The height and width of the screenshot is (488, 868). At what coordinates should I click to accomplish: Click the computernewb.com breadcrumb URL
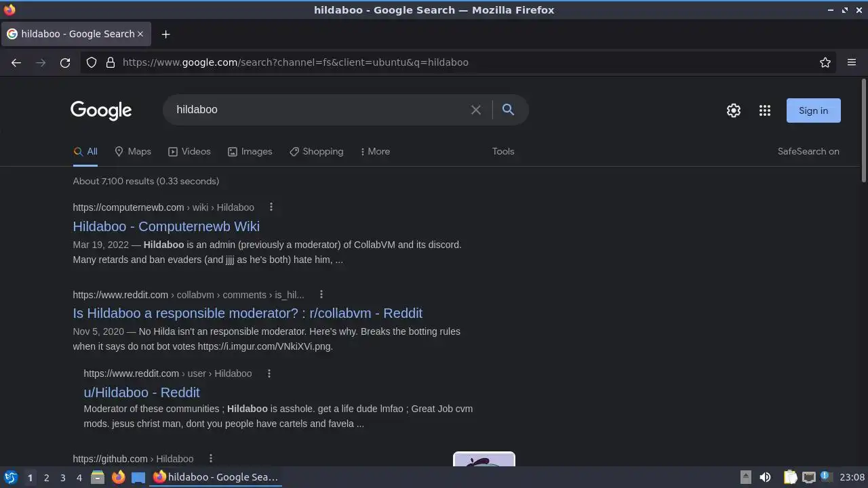pyautogui.click(x=163, y=207)
